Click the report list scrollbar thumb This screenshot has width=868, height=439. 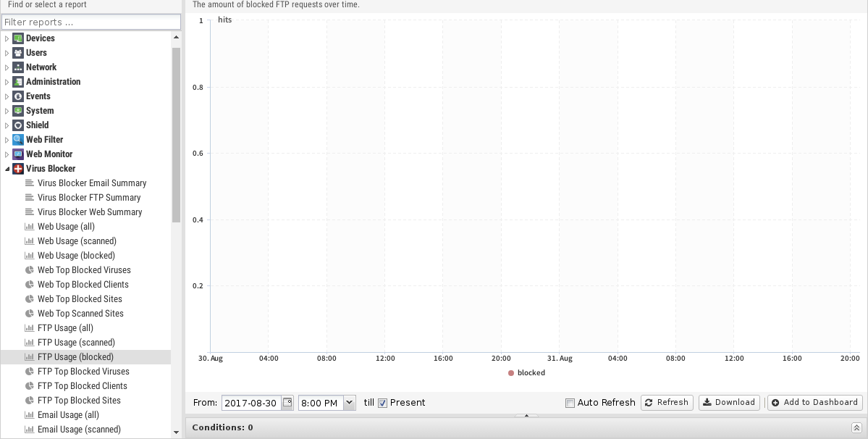(x=176, y=135)
